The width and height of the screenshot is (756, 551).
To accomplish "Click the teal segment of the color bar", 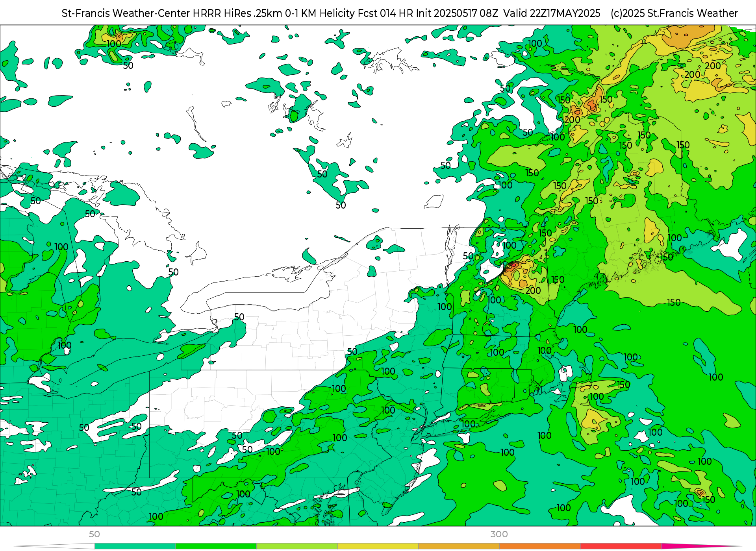I will click(x=135, y=546).
